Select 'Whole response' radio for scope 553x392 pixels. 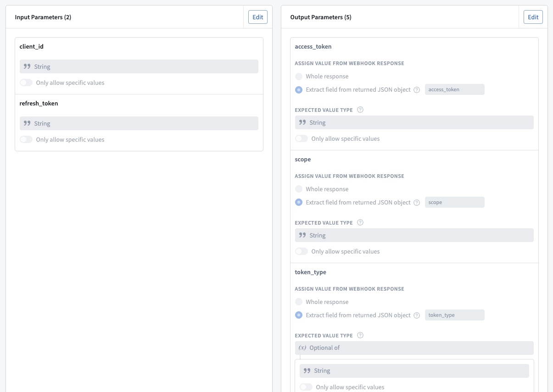point(299,189)
